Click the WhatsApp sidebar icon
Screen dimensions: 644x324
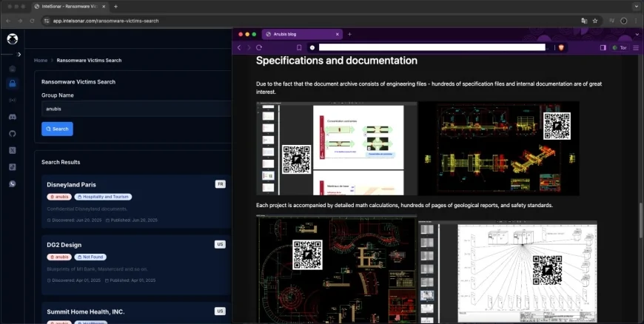click(13, 183)
